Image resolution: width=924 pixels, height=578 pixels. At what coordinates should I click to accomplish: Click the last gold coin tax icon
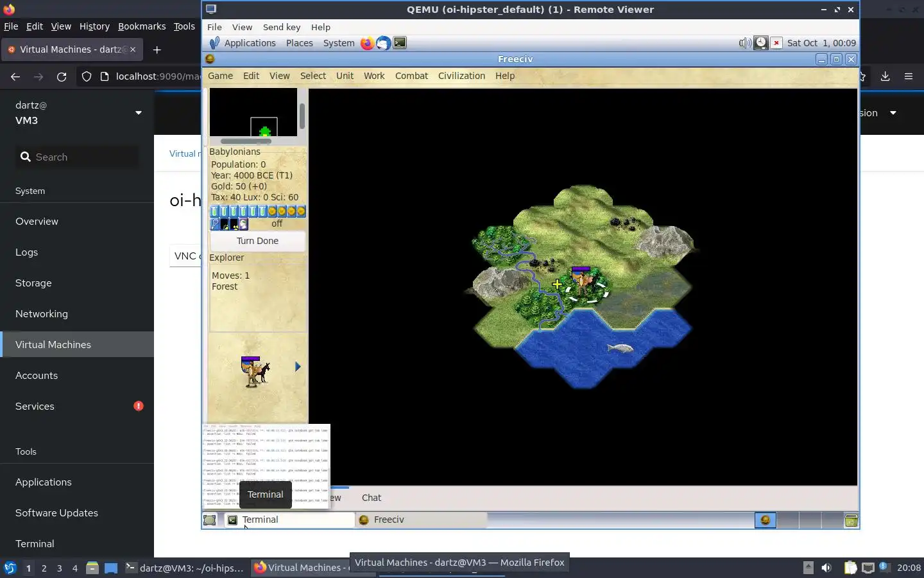click(301, 211)
